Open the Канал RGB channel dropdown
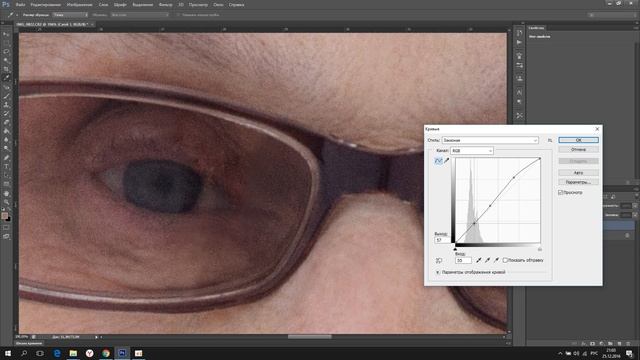Viewport: 640px width, 360px height. click(472, 151)
